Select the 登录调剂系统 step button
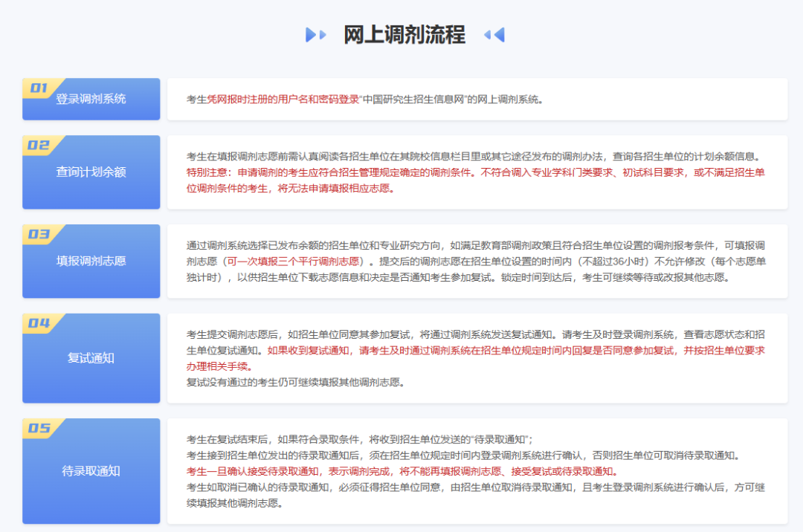803x532 pixels. coord(91,100)
